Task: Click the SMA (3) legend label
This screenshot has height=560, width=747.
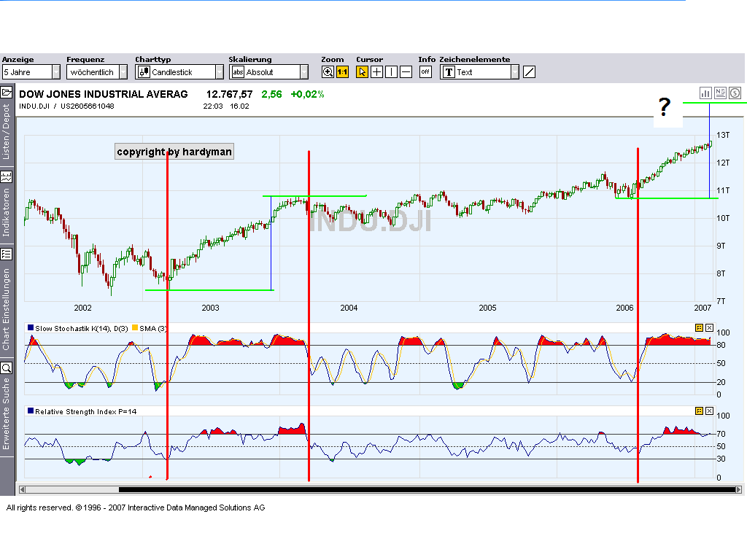Action: [153, 329]
